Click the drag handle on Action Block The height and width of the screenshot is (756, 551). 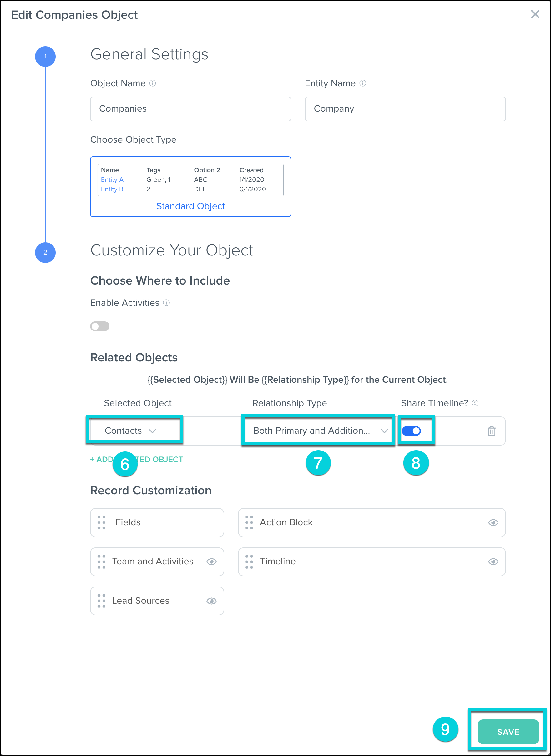pyautogui.click(x=249, y=522)
